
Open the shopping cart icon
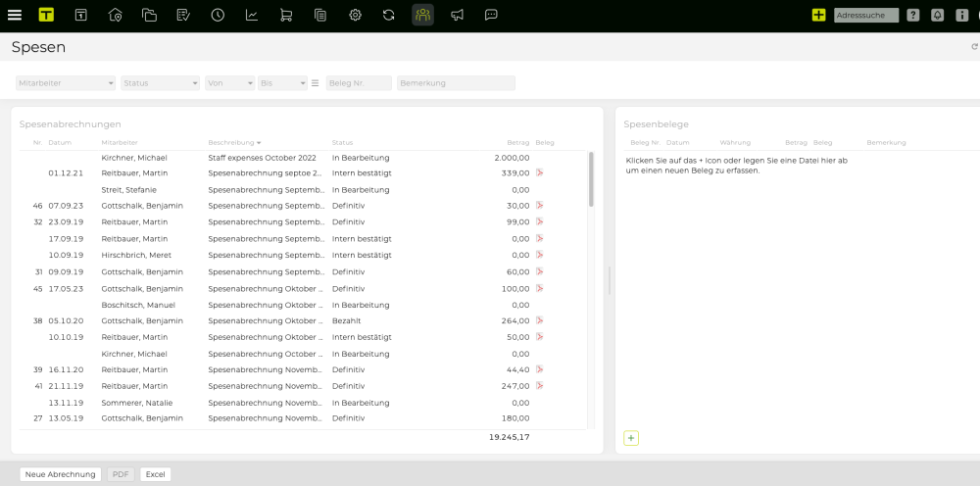[x=286, y=15]
